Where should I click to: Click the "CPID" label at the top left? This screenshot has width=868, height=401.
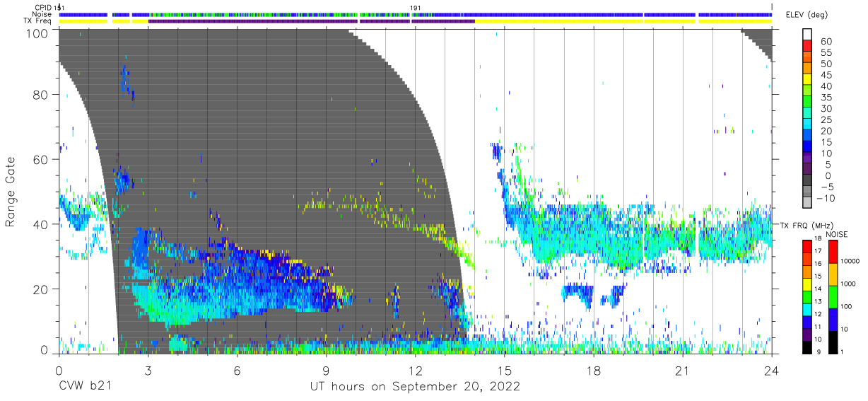coord(43,8)
